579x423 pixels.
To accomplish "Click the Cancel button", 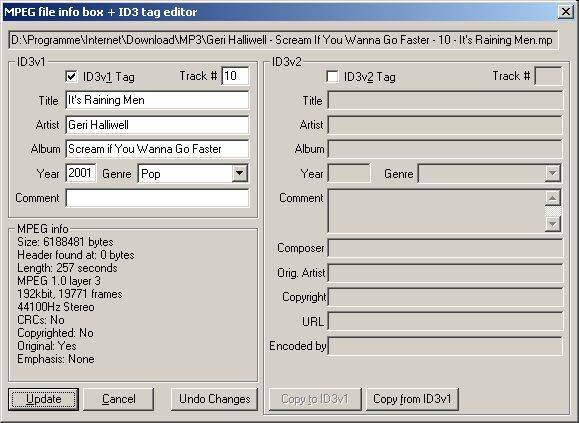I will pos(119,399).
